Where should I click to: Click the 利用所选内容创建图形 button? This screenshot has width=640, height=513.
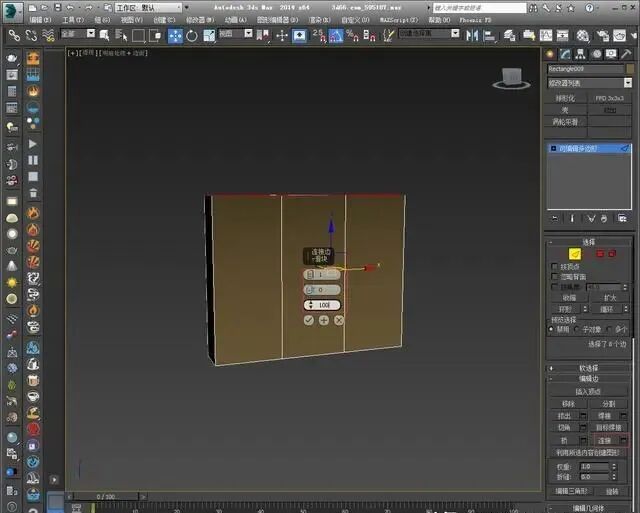(588, 453)
